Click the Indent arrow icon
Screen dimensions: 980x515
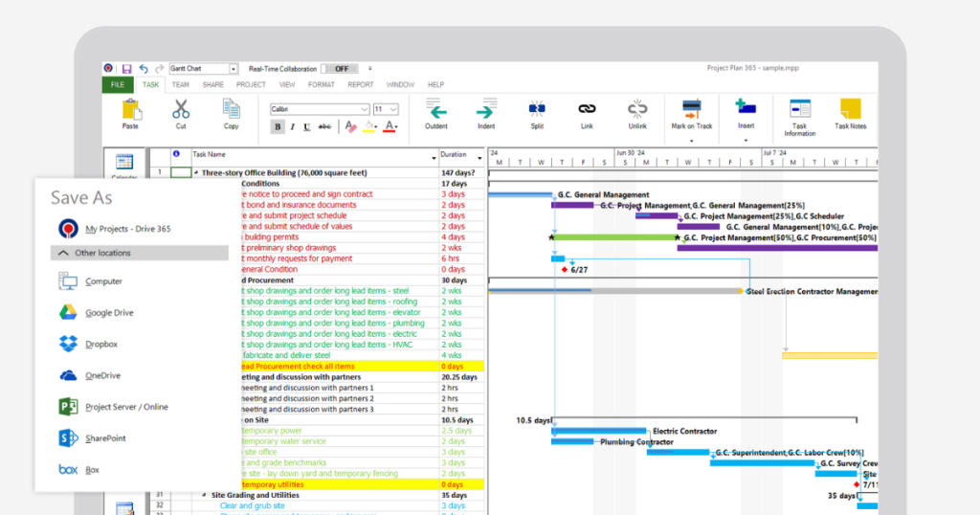coord(486,109)
